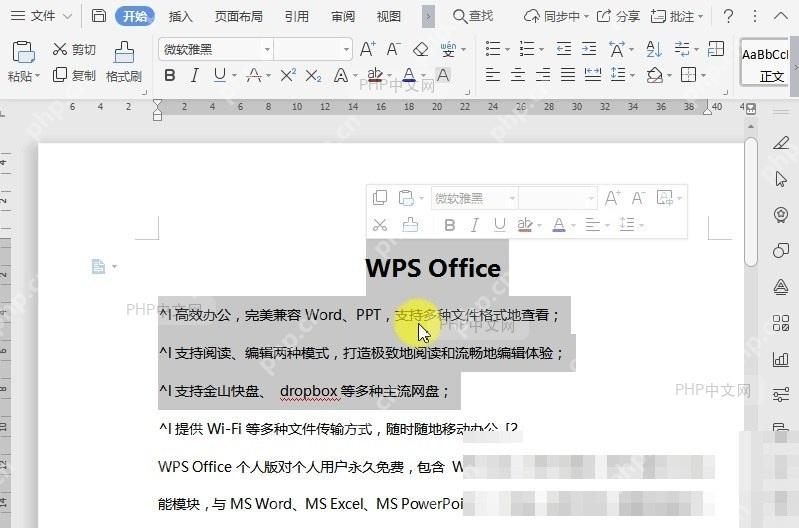Screen dimensions: 799x528
Task: Open pen tool in right sidebar
Action: pyautogui.click(x=781, y=143)
